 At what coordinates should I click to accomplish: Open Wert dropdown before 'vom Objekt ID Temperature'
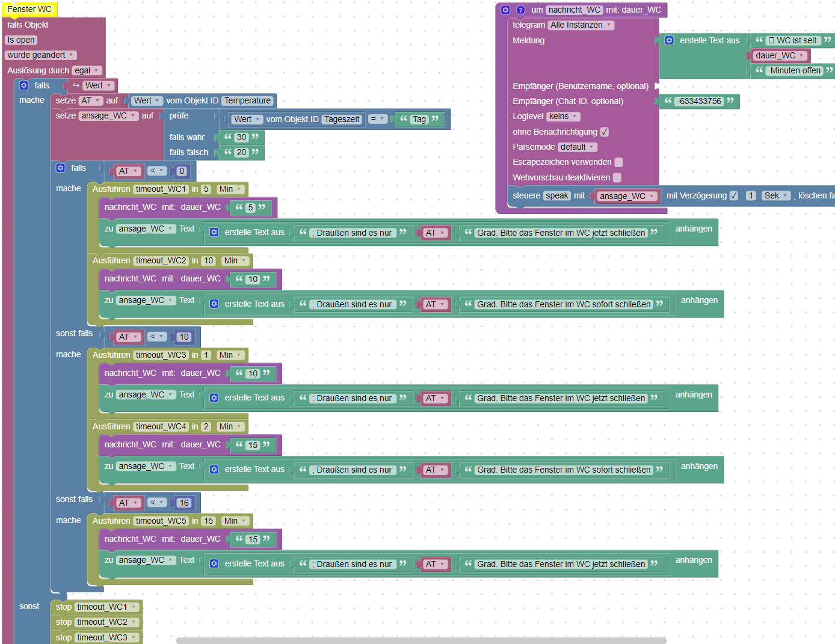[x=147, y=100]
